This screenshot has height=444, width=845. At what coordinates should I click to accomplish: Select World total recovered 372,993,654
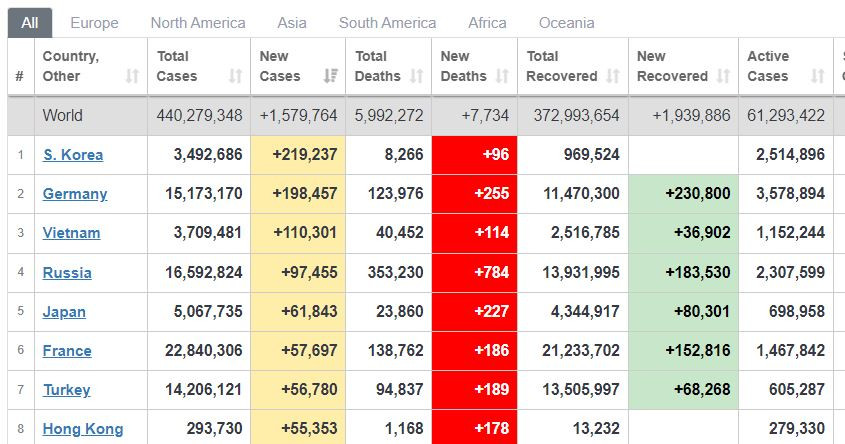577,115
